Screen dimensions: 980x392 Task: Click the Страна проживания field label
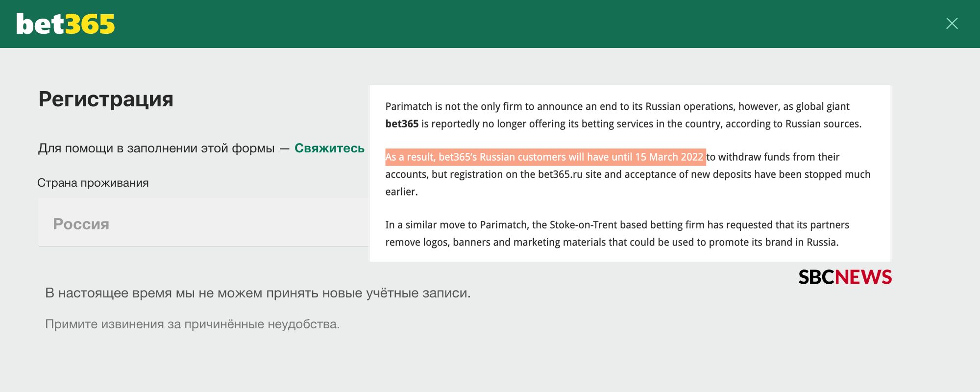coord(93,183)
